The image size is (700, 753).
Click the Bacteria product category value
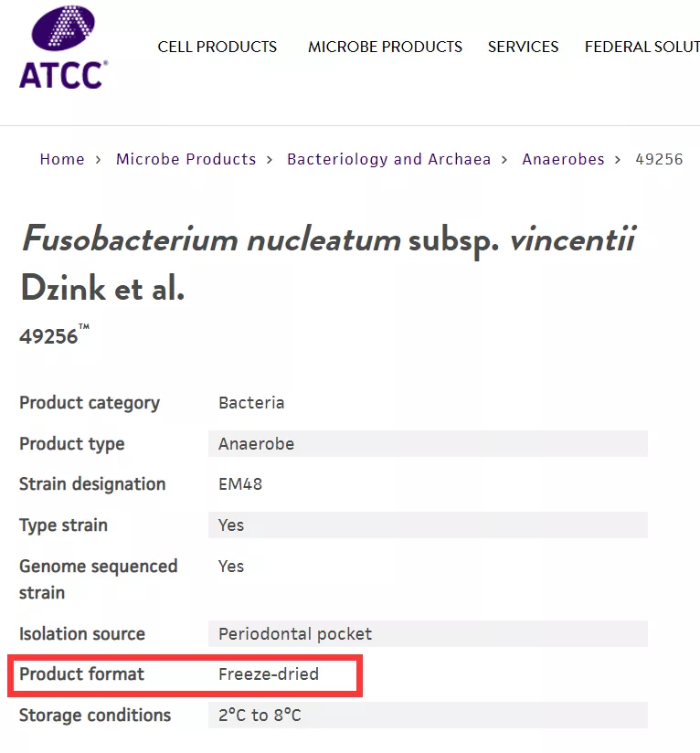pos(251,403)
